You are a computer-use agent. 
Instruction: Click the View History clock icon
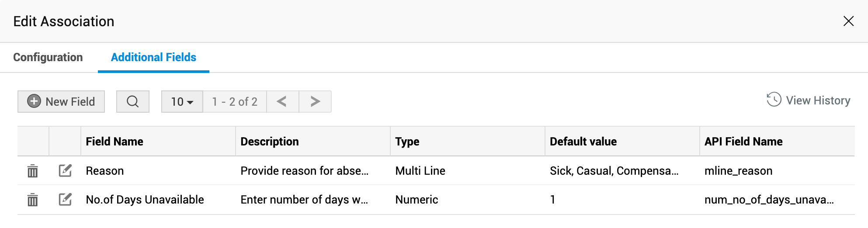coord(774,100)
